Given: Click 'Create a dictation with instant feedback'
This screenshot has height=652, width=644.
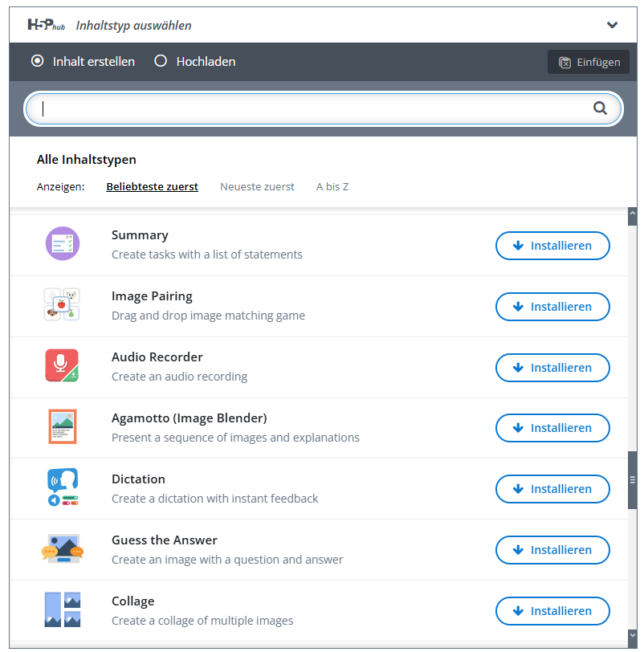Looking at the screenshot, I should tap(214, 498).
